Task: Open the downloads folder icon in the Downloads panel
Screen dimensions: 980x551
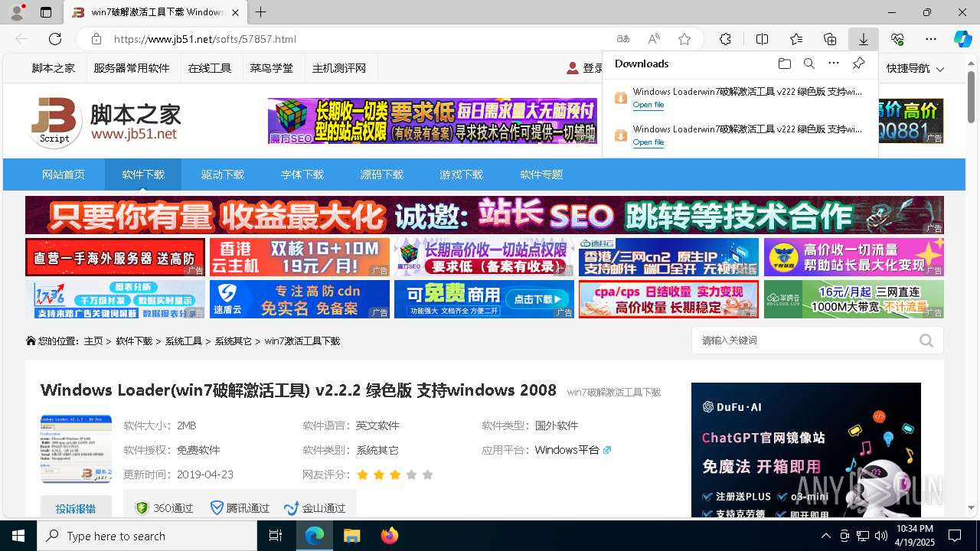Action: point(784,64)
